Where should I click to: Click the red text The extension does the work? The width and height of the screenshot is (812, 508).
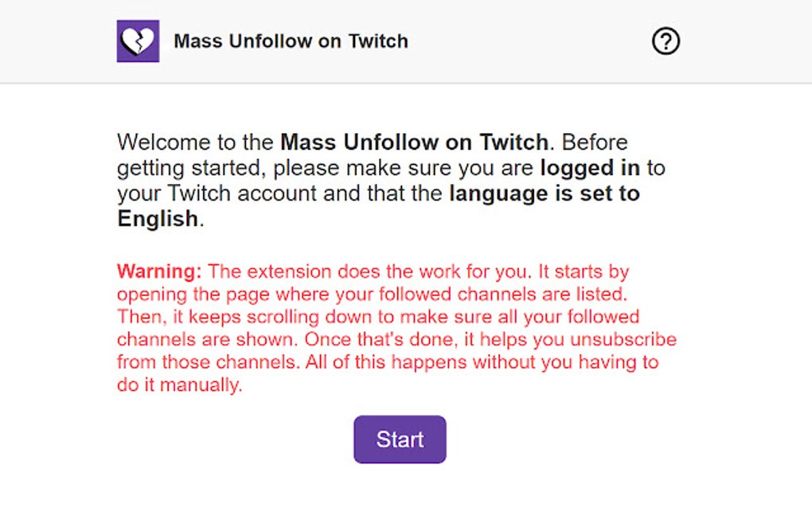tap(335, 271)
